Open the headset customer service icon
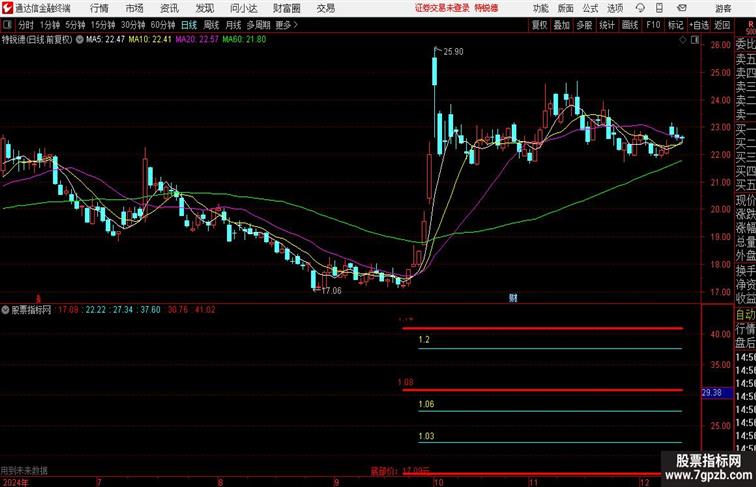The height and width of the screenshot is (487, 756). tap(640, 8)
